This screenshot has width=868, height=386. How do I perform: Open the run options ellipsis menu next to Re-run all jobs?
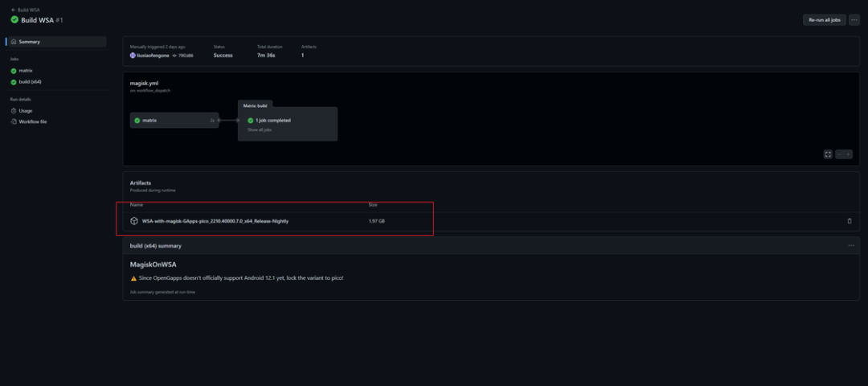(x=854, y=20)
